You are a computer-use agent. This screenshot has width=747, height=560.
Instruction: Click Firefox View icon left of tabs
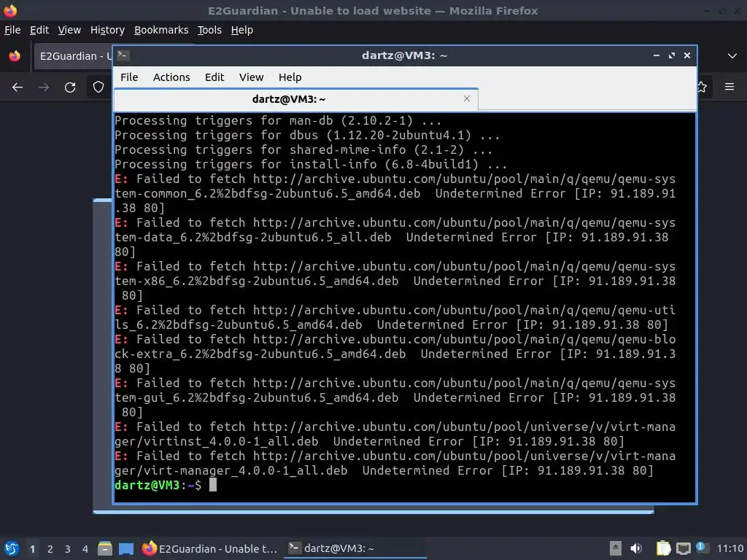pos(15,56)
